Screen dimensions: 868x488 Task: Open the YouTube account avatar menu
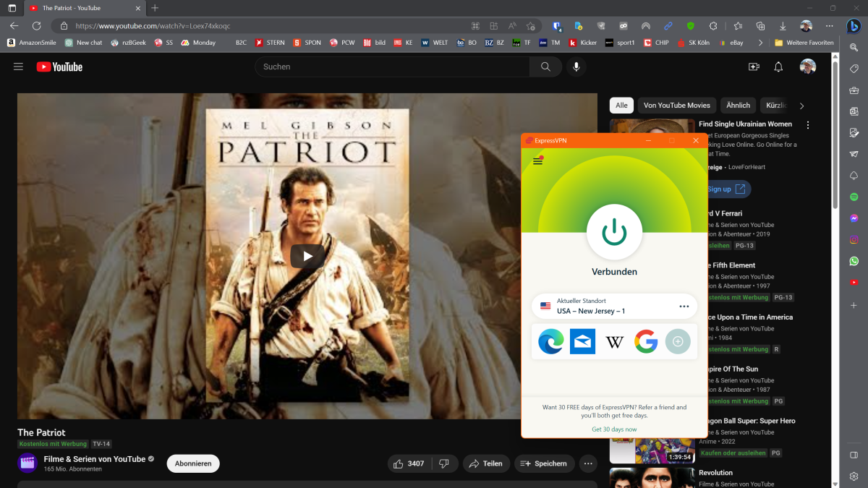(x=808, y=67)
